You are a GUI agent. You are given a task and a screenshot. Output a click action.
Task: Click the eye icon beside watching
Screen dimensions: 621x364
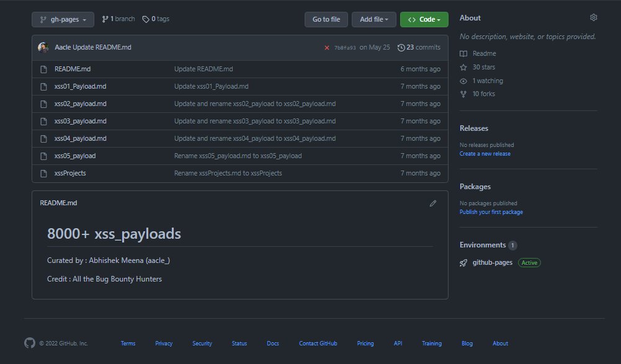click(x=463, y=81)
